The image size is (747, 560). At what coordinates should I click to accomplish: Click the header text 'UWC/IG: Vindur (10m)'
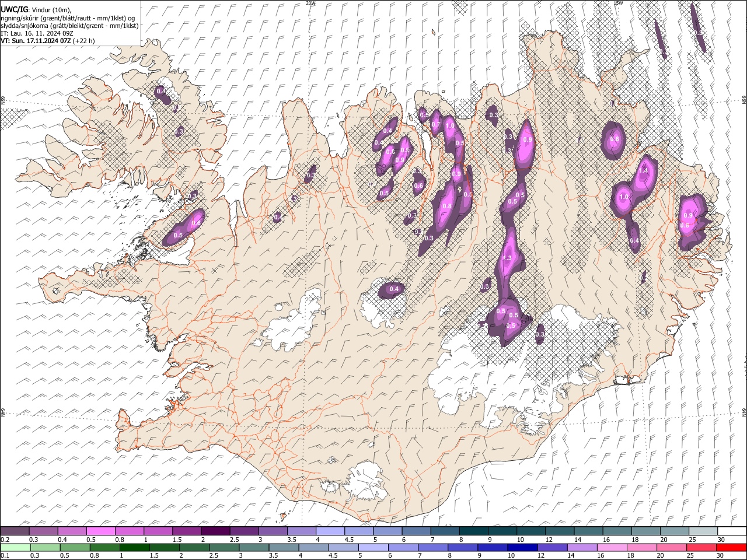click(x=36, y=9)
